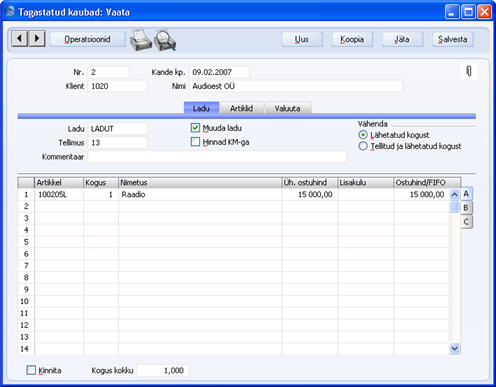Click the Jäta button
This screenshot has height=387, width=496.
402,39
